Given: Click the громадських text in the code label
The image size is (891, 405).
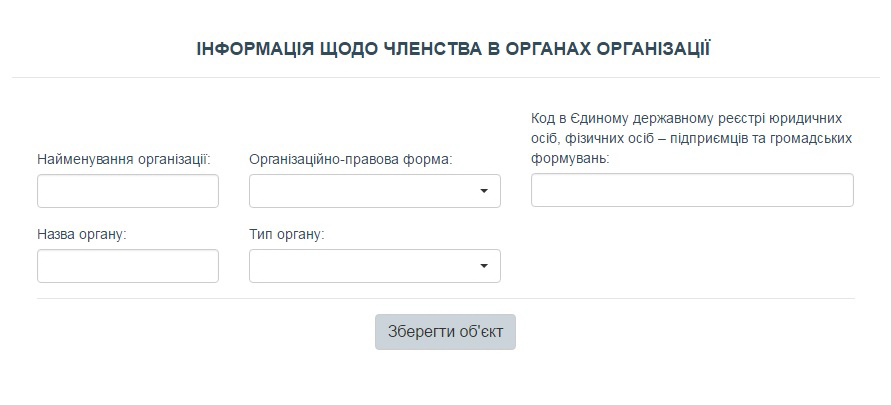Looking at the screenshot, I should click(x=811, y=139).
